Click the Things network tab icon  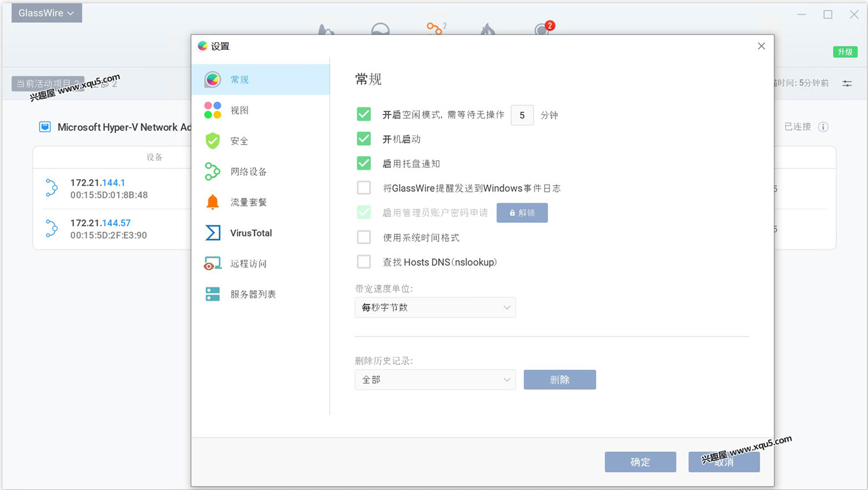tap(436, 28)
